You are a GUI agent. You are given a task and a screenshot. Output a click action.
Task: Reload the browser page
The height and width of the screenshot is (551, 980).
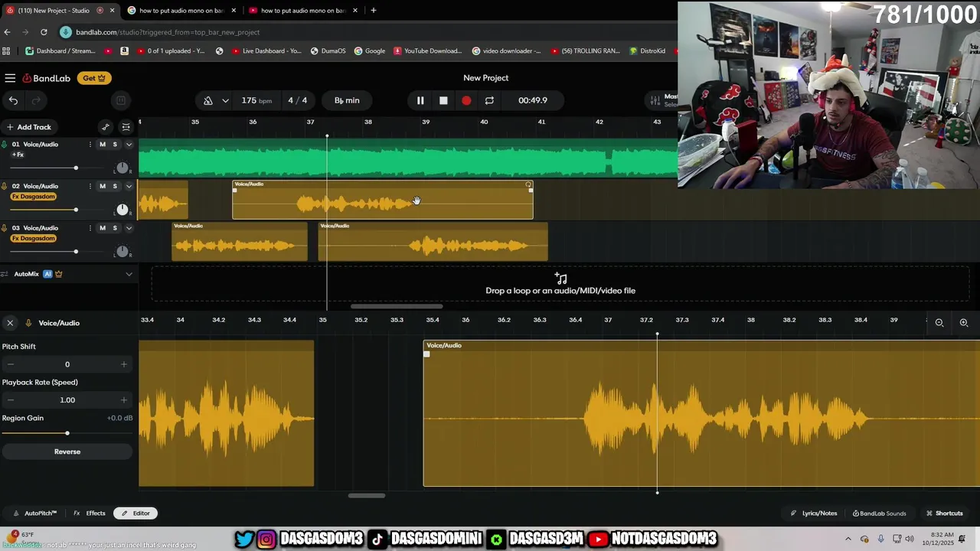click(x=44, y=32)
